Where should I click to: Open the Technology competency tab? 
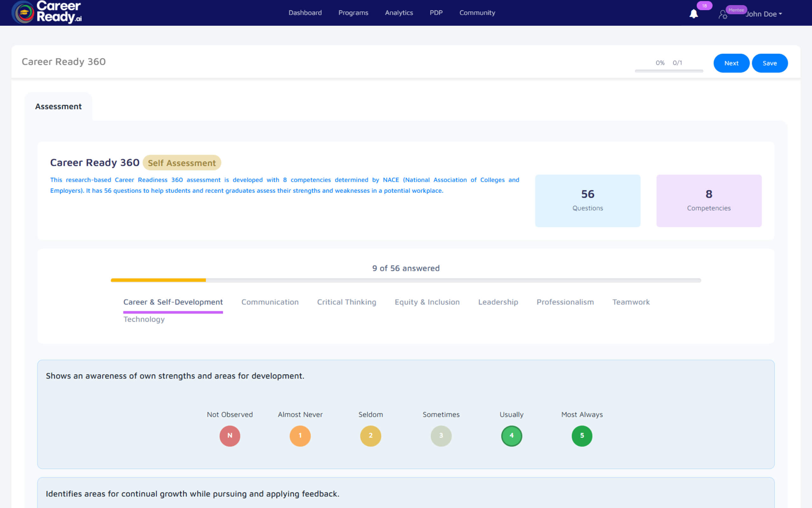[144, 319]
